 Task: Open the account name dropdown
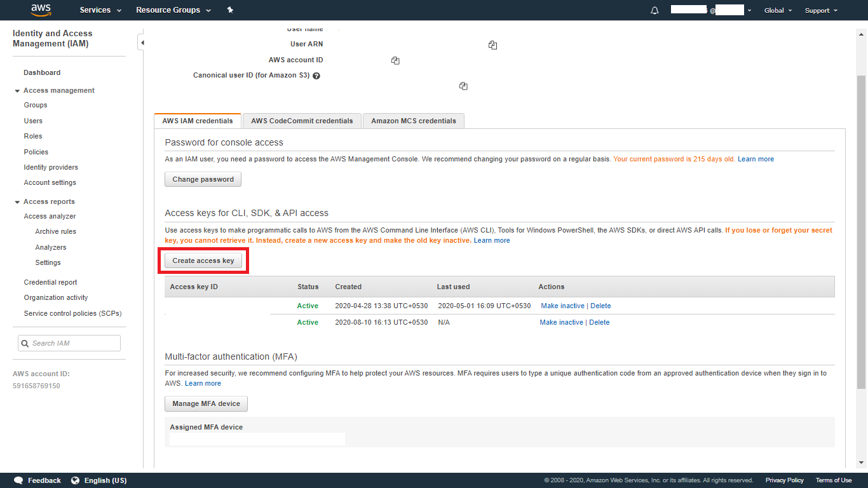pos(711,10)
